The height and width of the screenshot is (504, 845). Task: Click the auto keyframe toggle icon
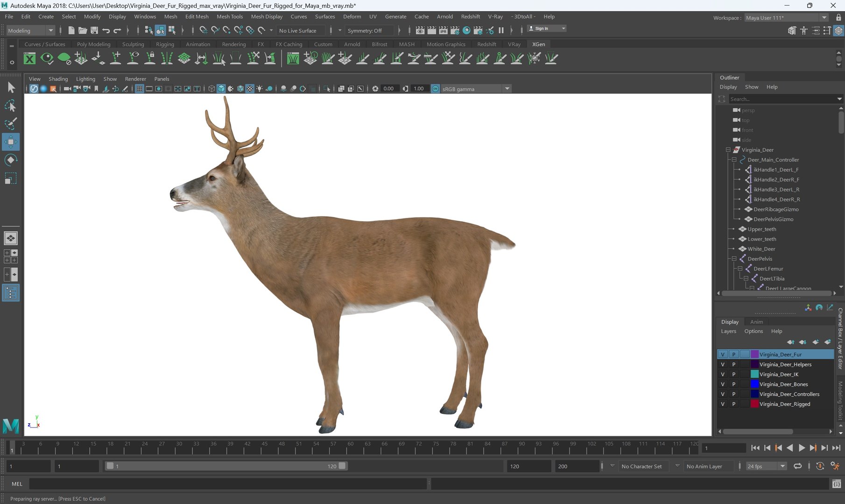(x=820, y=466)
